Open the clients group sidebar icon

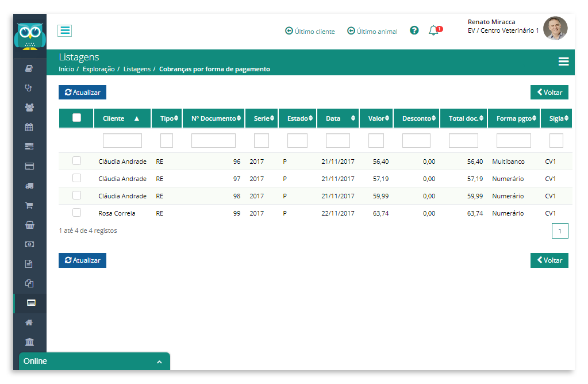click(x=29, y=107)
